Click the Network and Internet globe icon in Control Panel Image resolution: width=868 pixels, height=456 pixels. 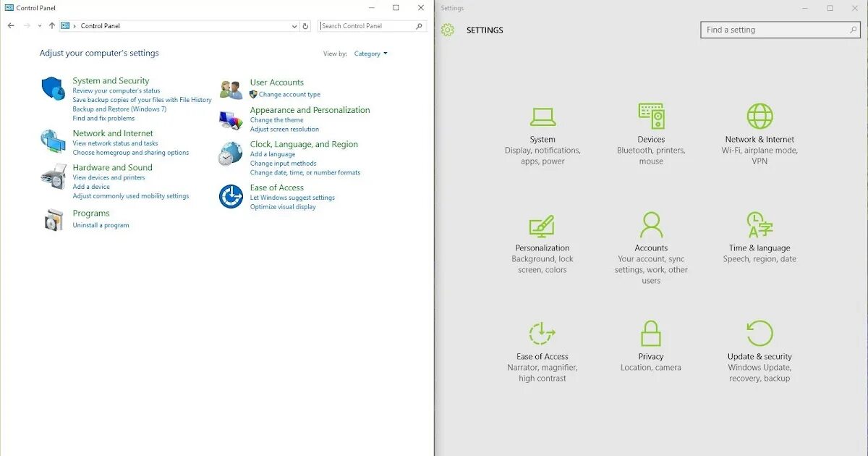(x=53, y=140)
